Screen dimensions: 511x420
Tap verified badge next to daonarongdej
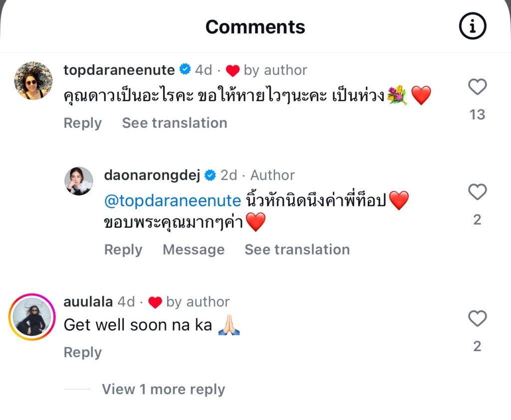tap(211, 175)
